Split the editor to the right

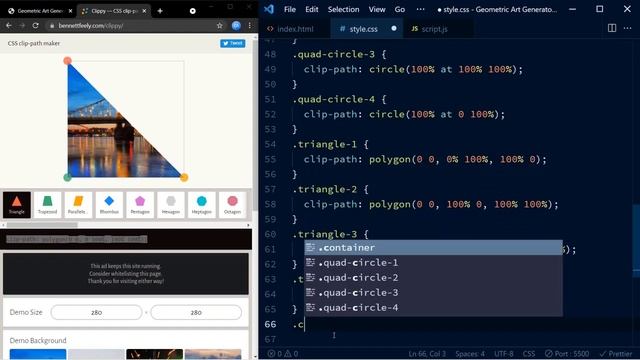[x=612, y=28]
